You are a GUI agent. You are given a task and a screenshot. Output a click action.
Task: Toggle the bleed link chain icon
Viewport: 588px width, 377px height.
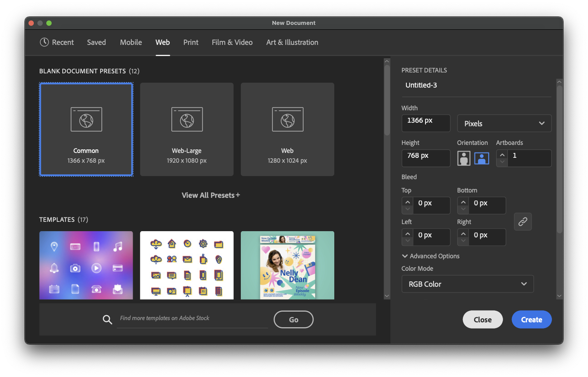[x=523, y=221]
